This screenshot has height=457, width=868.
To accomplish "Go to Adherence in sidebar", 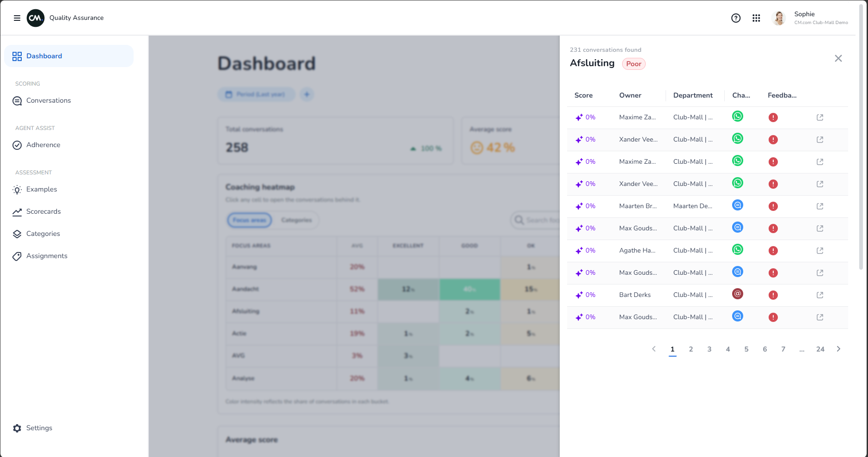I will click(x=69, y=145).
